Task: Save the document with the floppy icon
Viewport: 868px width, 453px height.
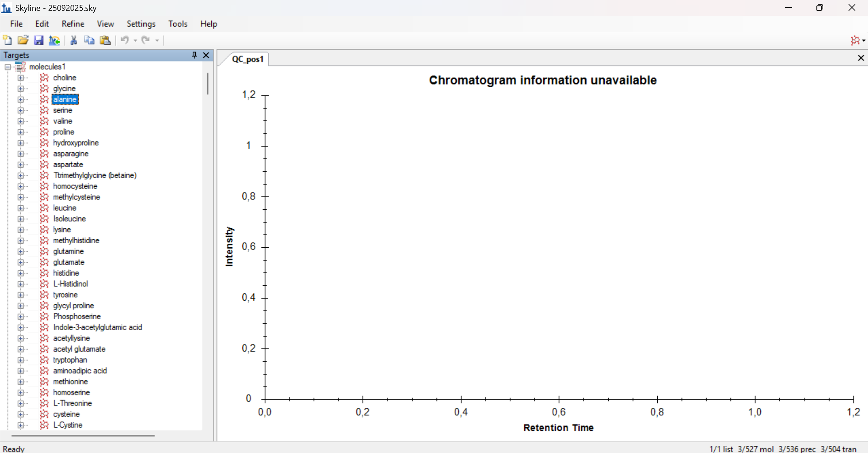Action: point(39,40)
